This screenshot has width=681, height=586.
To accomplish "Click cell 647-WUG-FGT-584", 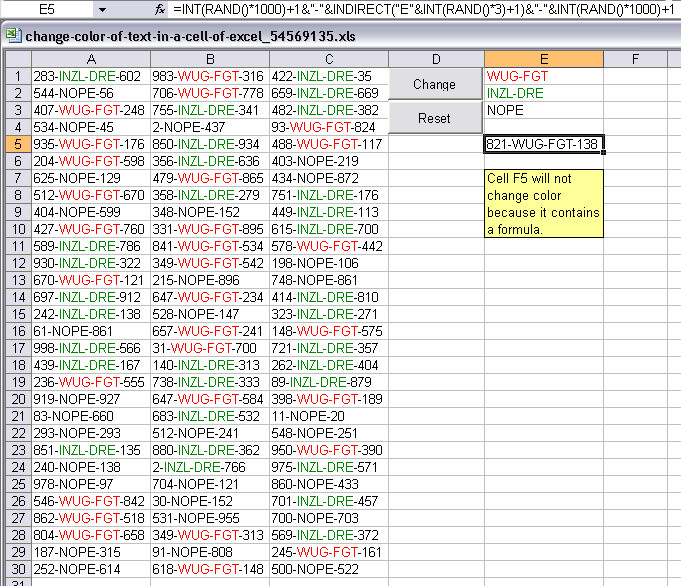I will coord(210,399).
